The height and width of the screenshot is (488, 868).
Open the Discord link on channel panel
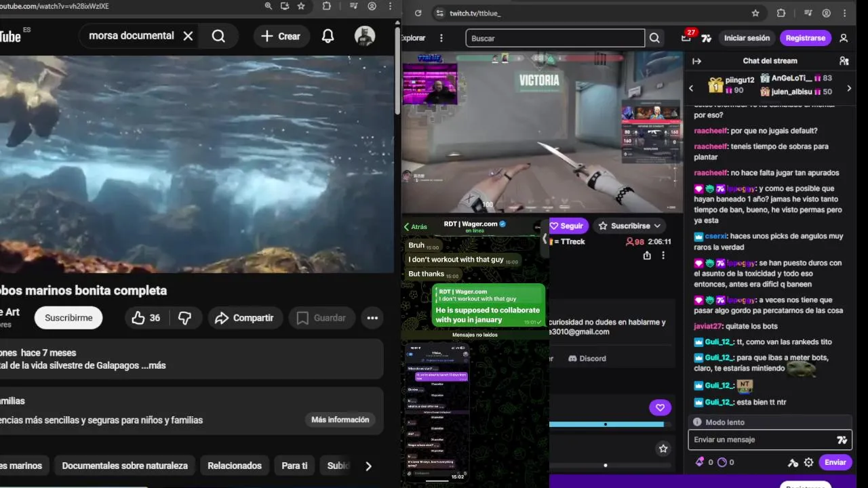(x=587, y=359)
